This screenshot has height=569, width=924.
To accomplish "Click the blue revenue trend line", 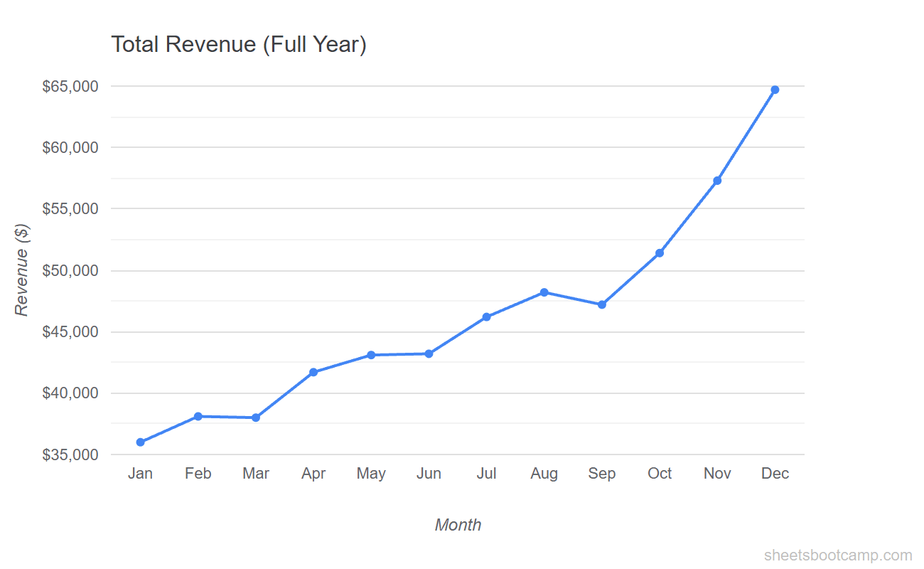I will [400, 353].
